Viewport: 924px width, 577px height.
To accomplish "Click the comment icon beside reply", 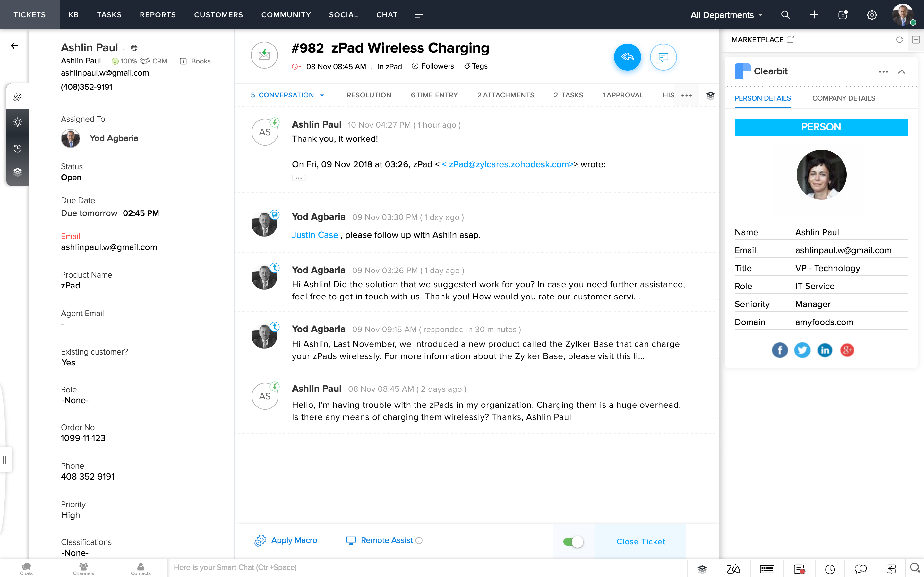I will (663, 57).
